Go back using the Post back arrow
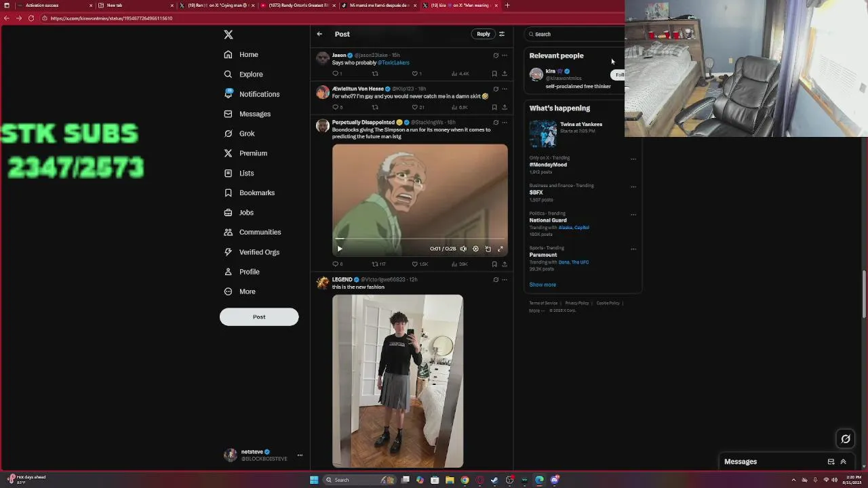Screen dimensions: 868x488 coord(319,34)
